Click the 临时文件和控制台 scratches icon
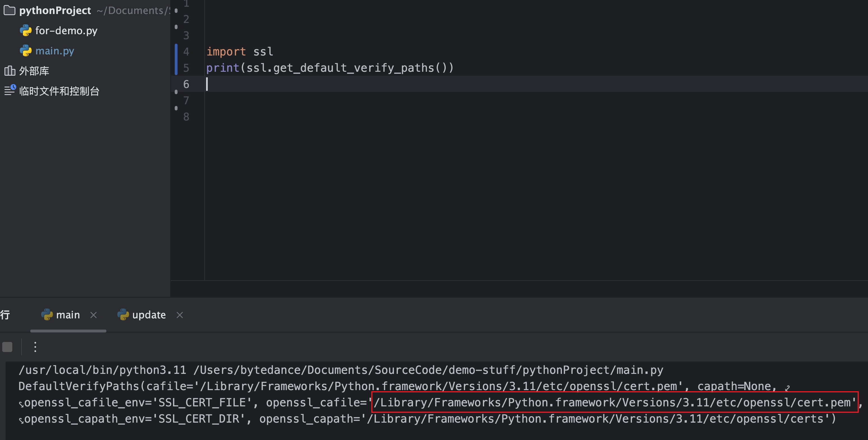Viewport: 868px width, 440px height. [x=10, y=90]
